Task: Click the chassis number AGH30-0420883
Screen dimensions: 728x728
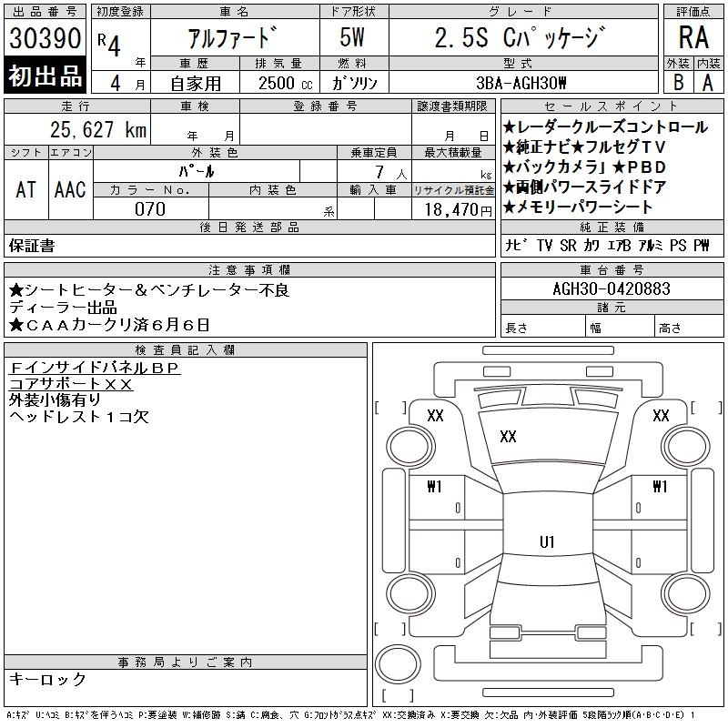Action: point(612,288)
